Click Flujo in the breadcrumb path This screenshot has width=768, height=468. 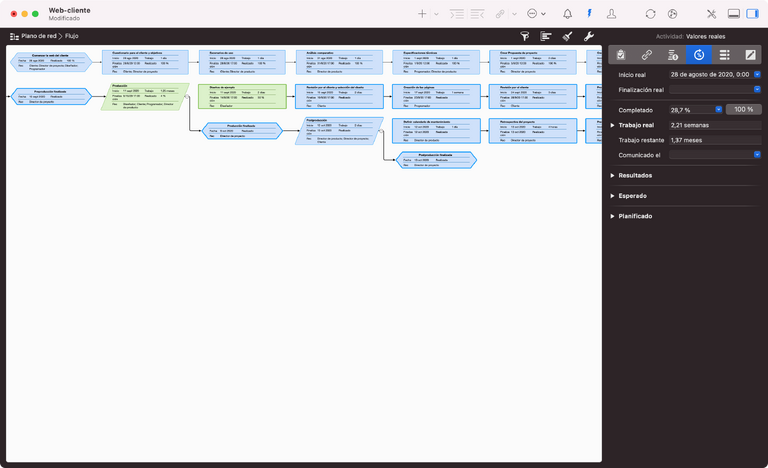(x=72, y=36)
